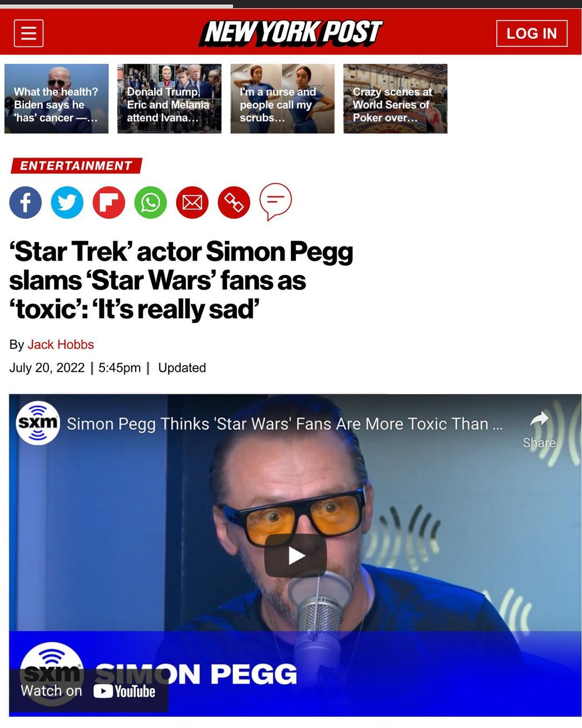
Task: Play the Simon Pegg video
Action: 295,555
